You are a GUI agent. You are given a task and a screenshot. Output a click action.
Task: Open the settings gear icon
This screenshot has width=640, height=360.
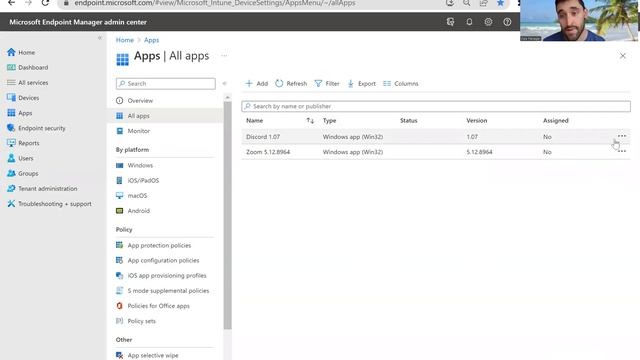click(x=488, y=22)
